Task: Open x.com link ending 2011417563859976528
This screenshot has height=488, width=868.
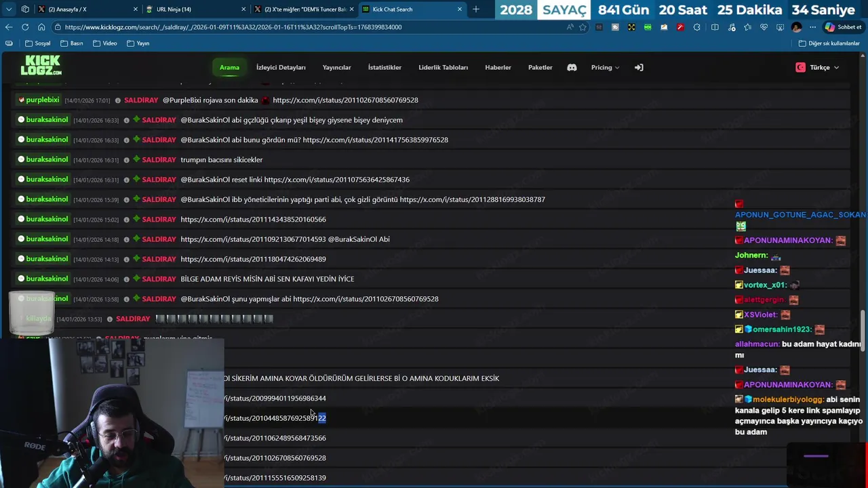Action: tap(375, 140)
